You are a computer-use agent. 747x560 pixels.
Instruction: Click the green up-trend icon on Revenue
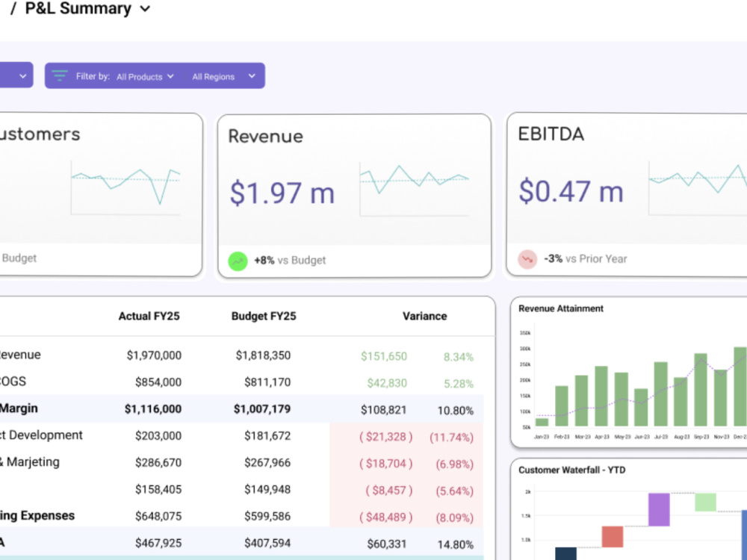tap(238, 261)
